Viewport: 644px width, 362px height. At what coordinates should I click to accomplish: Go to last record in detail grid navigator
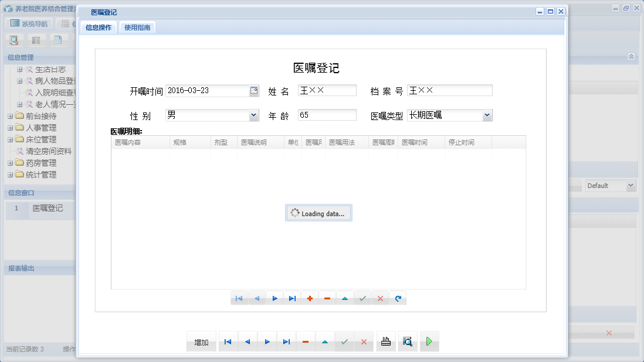pos(293,299)
